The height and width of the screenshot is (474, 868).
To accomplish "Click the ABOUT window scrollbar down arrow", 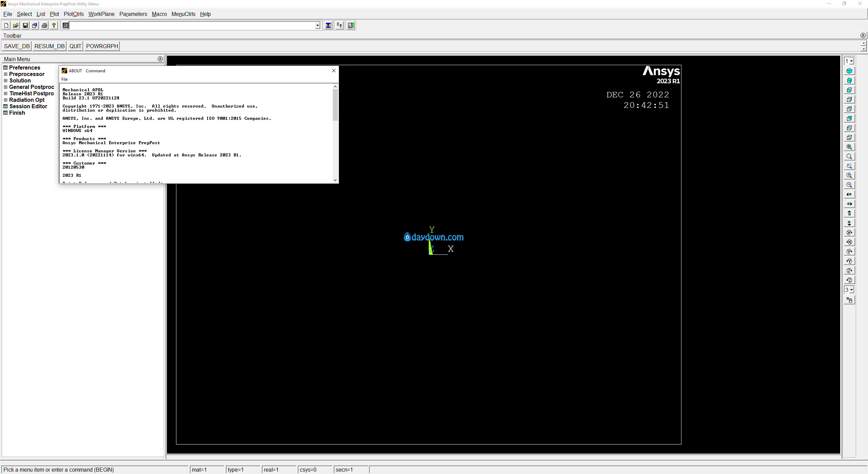I will pyautogui.click(x=335, y=180).
